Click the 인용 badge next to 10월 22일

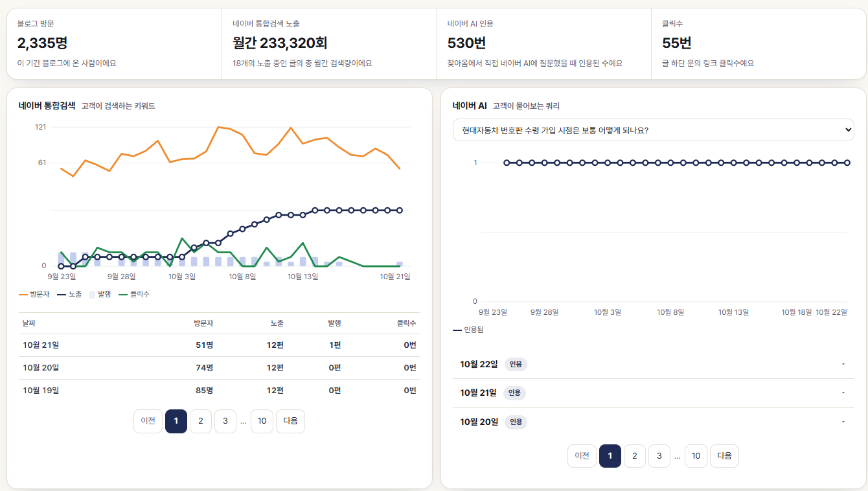[516, 364]
